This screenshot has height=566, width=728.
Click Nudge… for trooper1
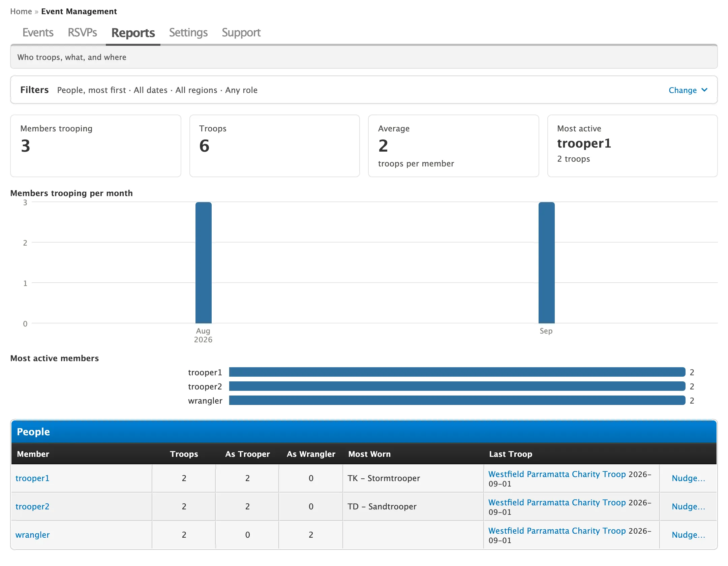[688, 478]
